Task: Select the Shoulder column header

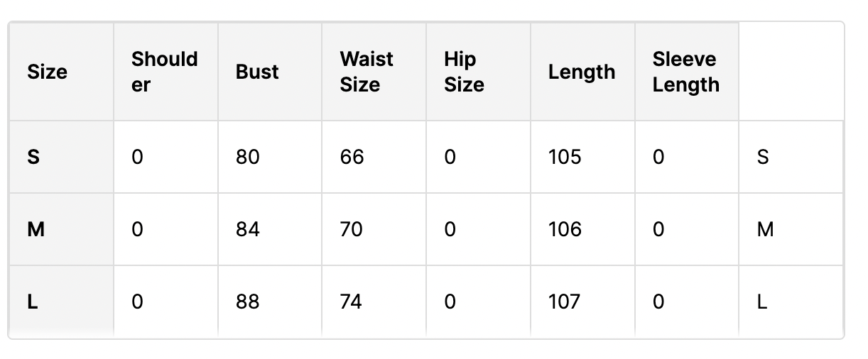Action: pyautogui.click(x=166, y=72)
